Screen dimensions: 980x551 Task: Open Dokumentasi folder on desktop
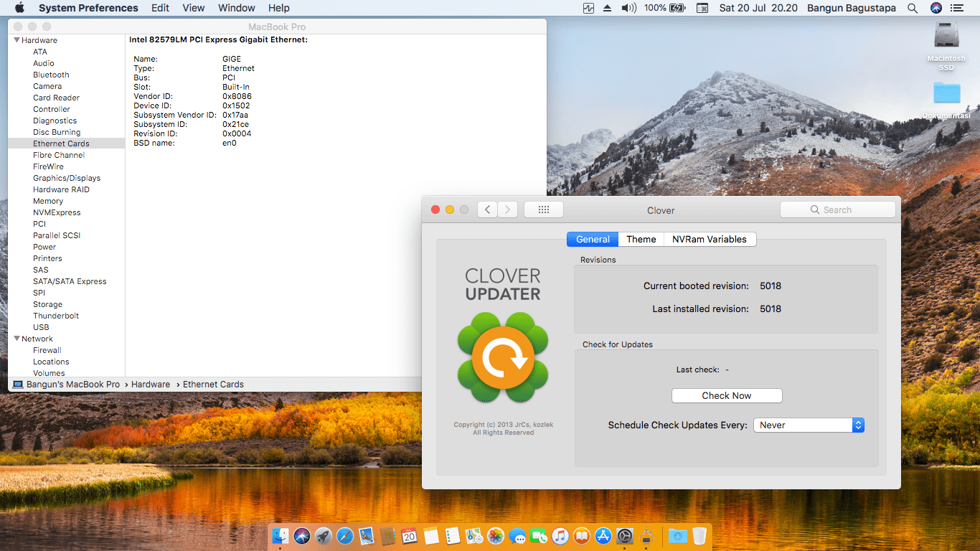coord(946,100)
